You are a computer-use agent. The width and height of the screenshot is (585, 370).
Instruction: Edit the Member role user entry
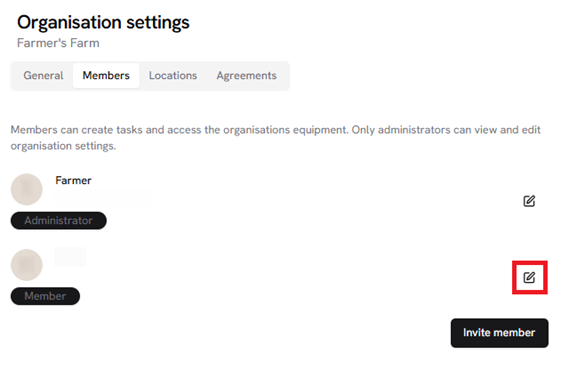click(529, 278)
